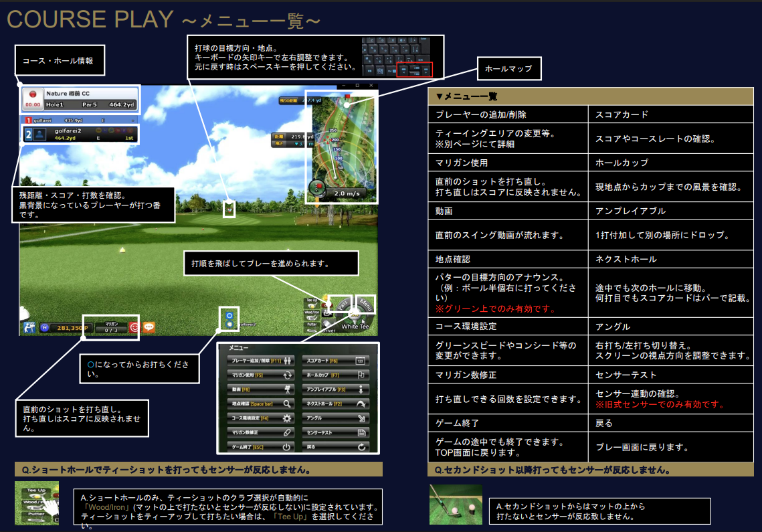Viewport: 762px width, 532px height.
Task: Click the マリガン 0/3 counter
Action: tap(111, 329)
